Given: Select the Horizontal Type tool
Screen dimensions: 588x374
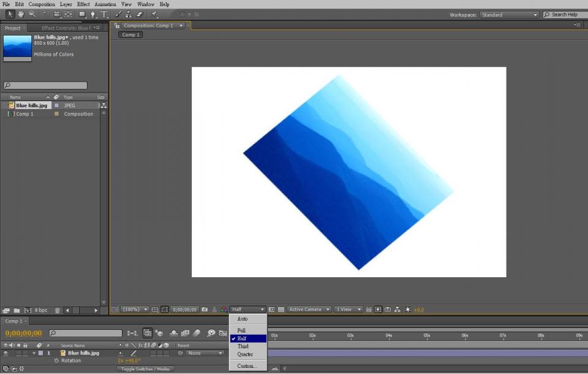Looking at the screenshot, I should (x=104, y=14).
